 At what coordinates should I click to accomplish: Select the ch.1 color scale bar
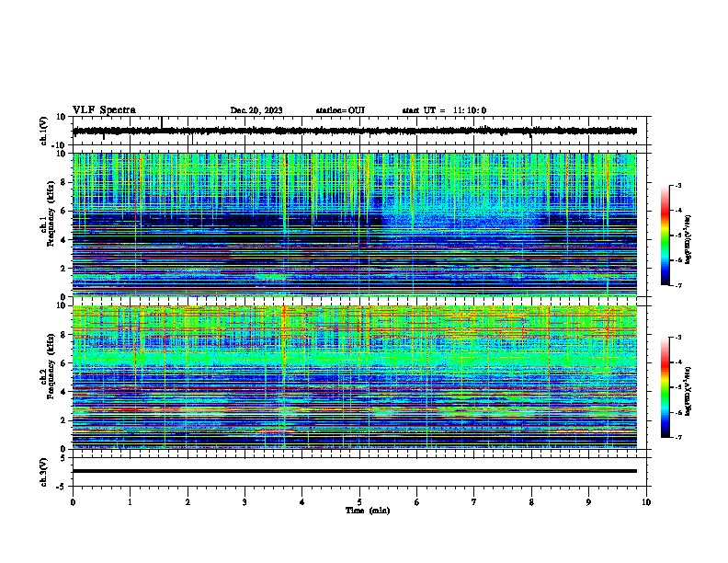pos(665,236)
